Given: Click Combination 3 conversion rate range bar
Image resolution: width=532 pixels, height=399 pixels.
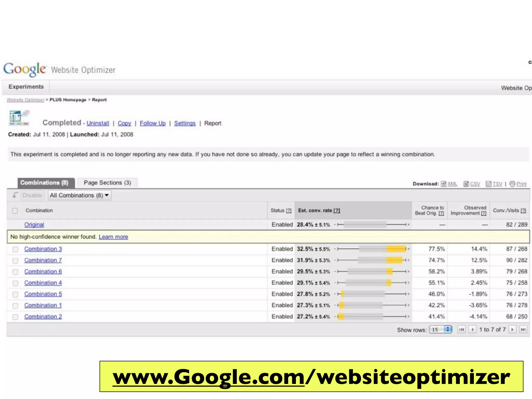Looking at the screenshot, I should [x=372, y=249].
